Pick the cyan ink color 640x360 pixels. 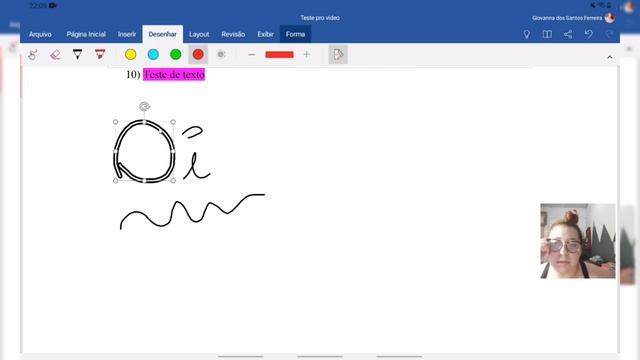[153, 54]
